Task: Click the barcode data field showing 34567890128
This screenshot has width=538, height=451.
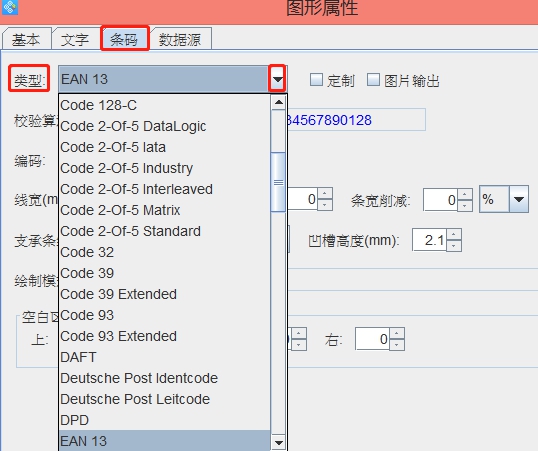Action: click(356, 120)
